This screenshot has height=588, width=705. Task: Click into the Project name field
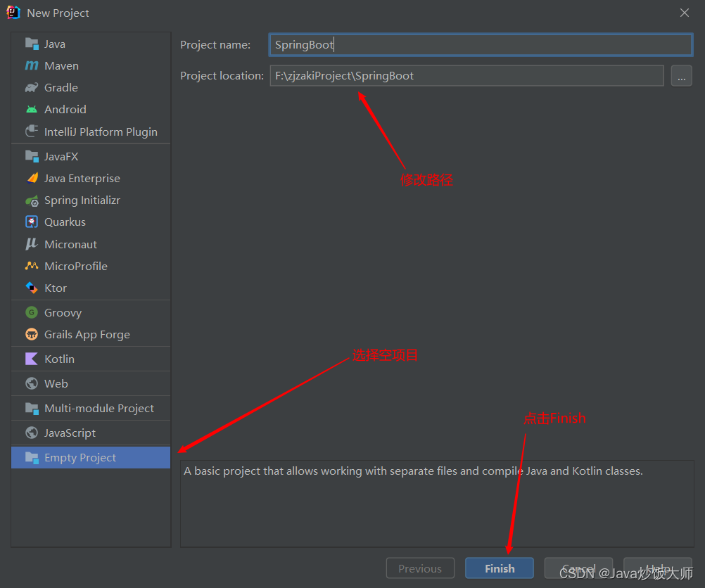pyautogui.click(x=481, y=44)
